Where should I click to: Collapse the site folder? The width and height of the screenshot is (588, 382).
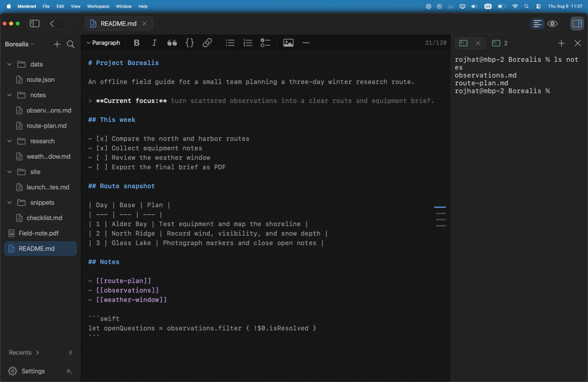click(10, 172)
